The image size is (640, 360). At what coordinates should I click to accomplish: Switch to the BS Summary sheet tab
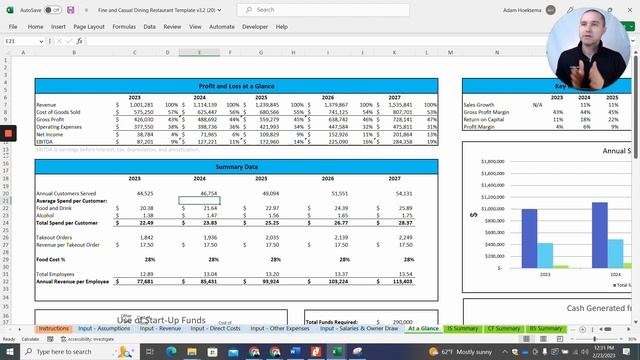(x=546, y=329)
